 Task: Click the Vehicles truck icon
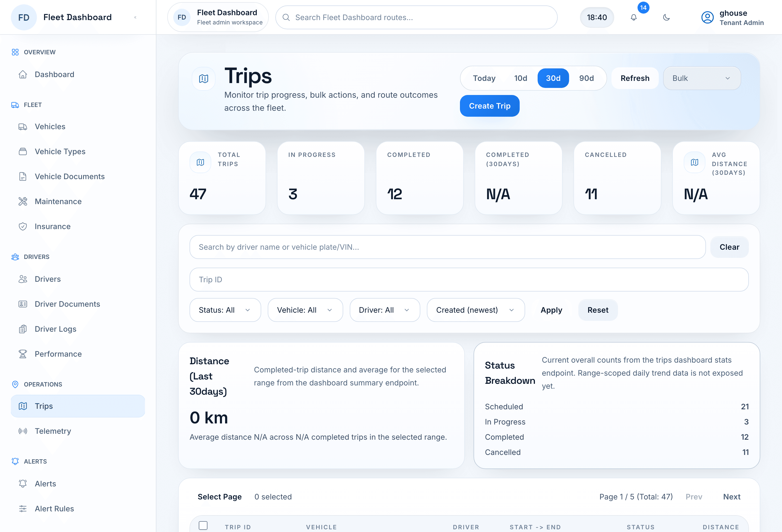click(23, 127)
